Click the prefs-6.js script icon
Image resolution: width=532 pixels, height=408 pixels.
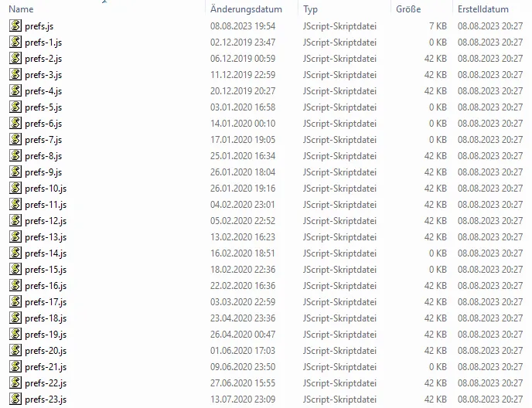point(15,123)
